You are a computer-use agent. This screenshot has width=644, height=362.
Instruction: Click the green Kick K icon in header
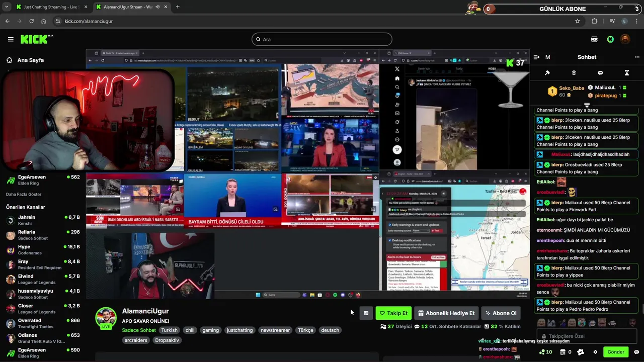point(610,39)
